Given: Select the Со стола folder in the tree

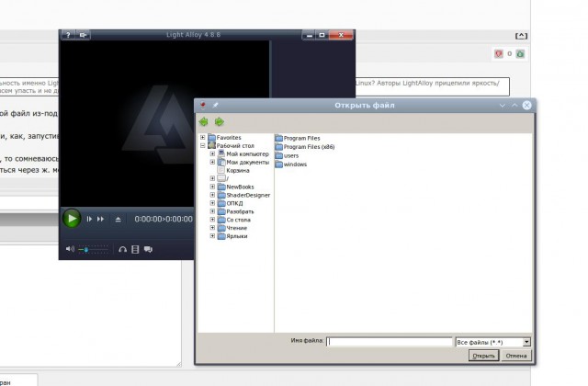Looking at the screenshot, I should [x=238, y=220].
